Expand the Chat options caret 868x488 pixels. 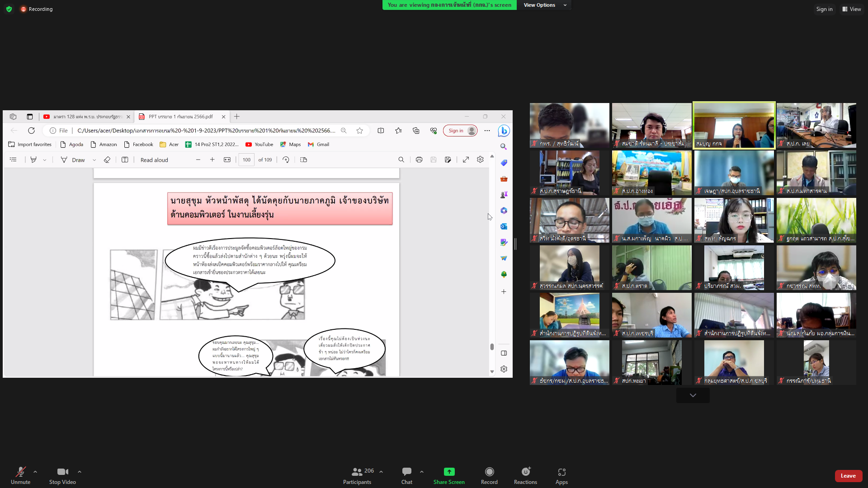click(x=422, y=472)
